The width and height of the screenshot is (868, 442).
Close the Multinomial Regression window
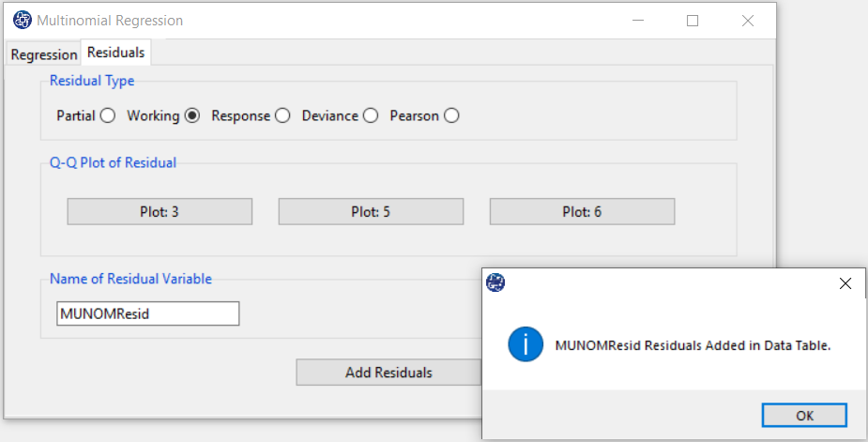[748, 21]
